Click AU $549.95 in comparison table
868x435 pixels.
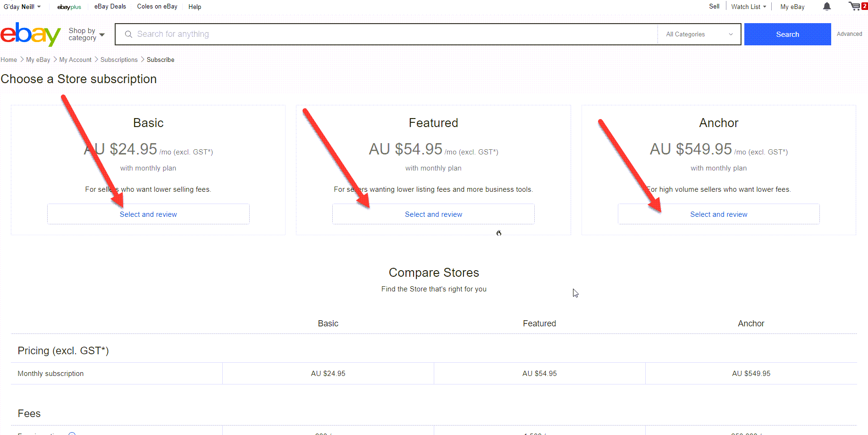[751, 374]
